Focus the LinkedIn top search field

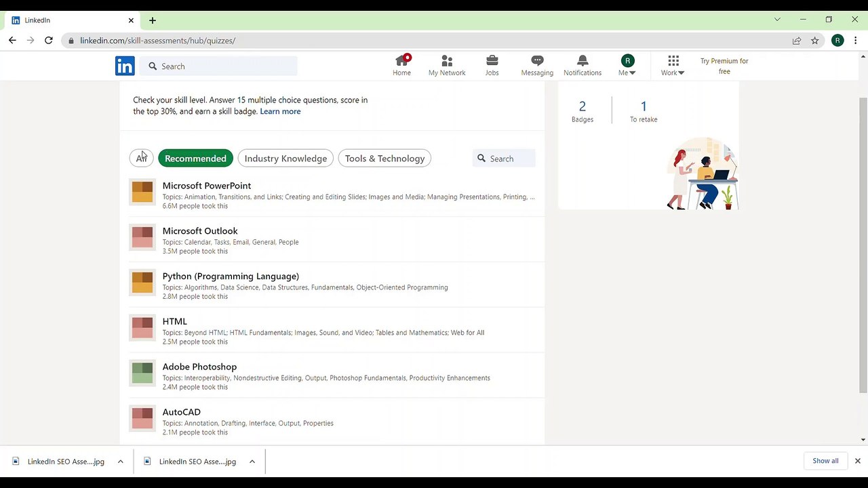pos(220,66)
